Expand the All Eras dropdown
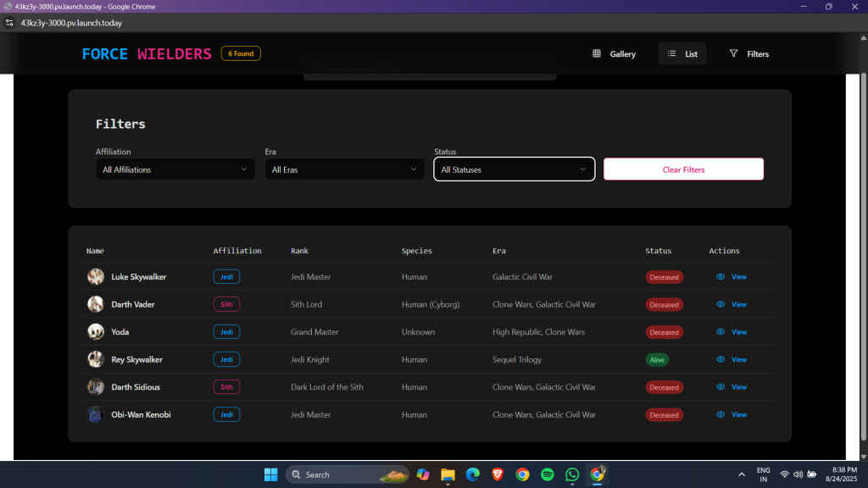 pyautogui.click(x=344, y=169)
